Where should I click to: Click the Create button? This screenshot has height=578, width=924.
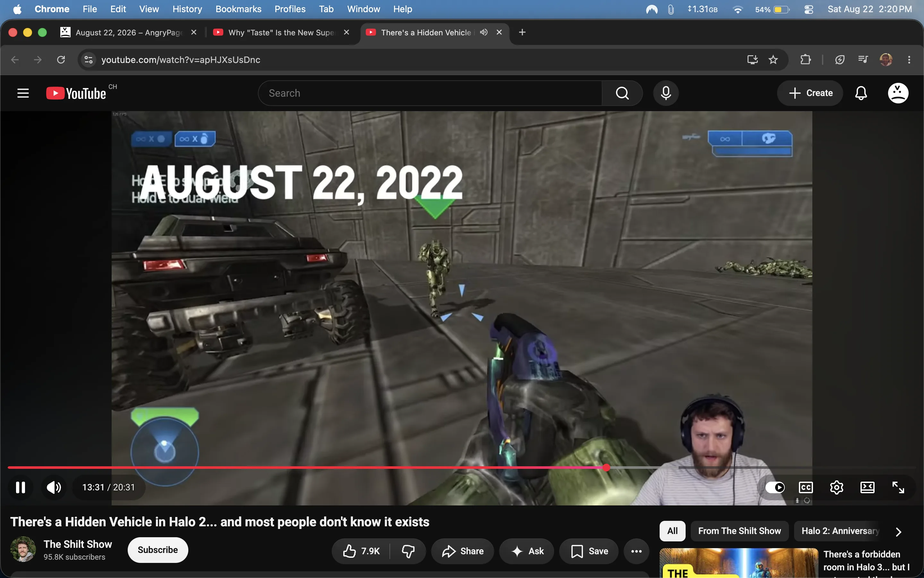pyautogui.click(x=810, y=93)
